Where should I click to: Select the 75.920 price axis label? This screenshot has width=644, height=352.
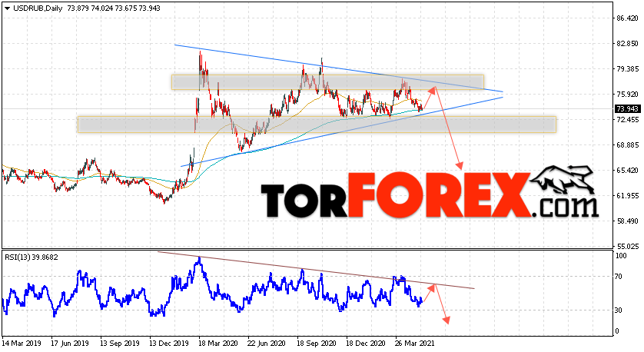coord(628,95)
